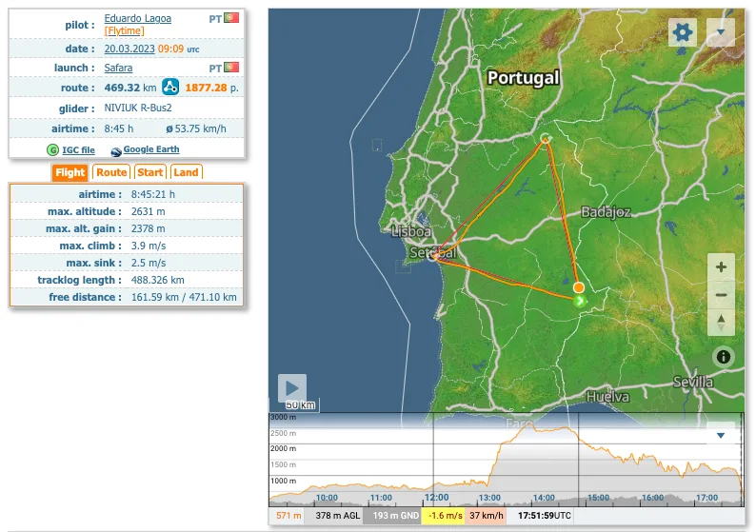Click the Google Earth globe icon
The height and width of the screenshot is (532, 756).
click(116, 151)
